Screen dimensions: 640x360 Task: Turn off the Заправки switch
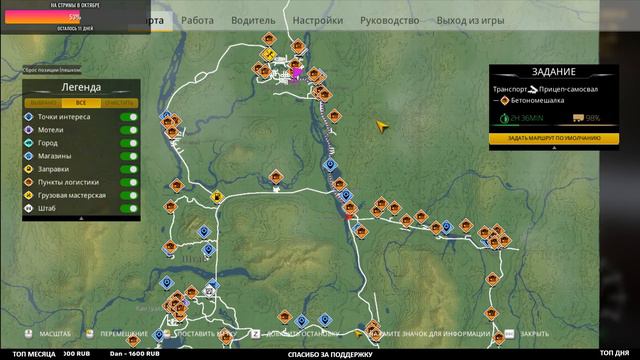tap(129, 169)
